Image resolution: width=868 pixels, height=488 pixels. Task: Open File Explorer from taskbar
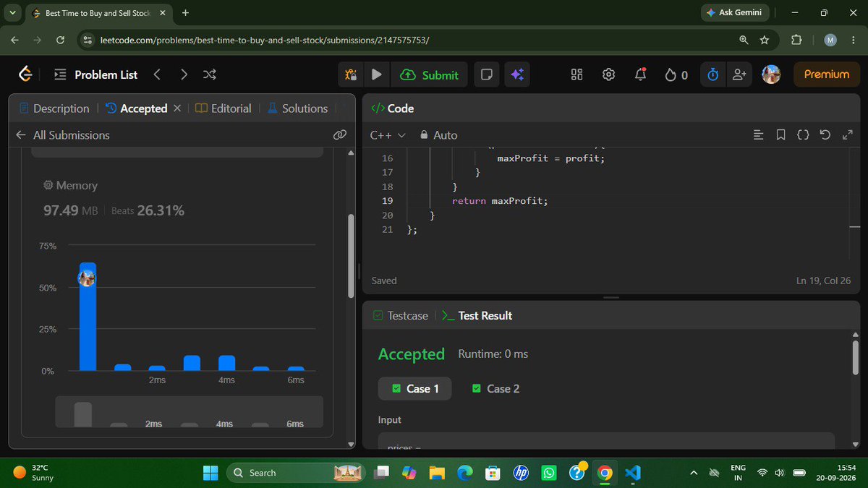tap(436, 473)
